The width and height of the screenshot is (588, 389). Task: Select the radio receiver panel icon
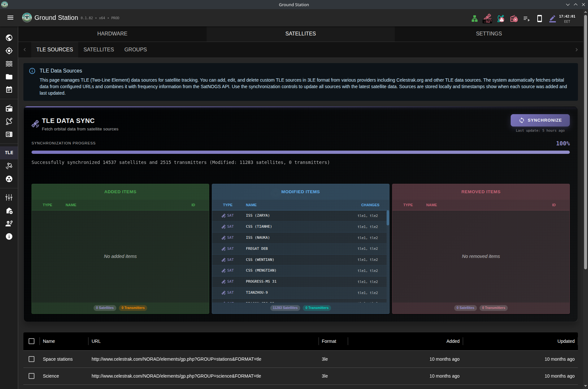[9, 108]
